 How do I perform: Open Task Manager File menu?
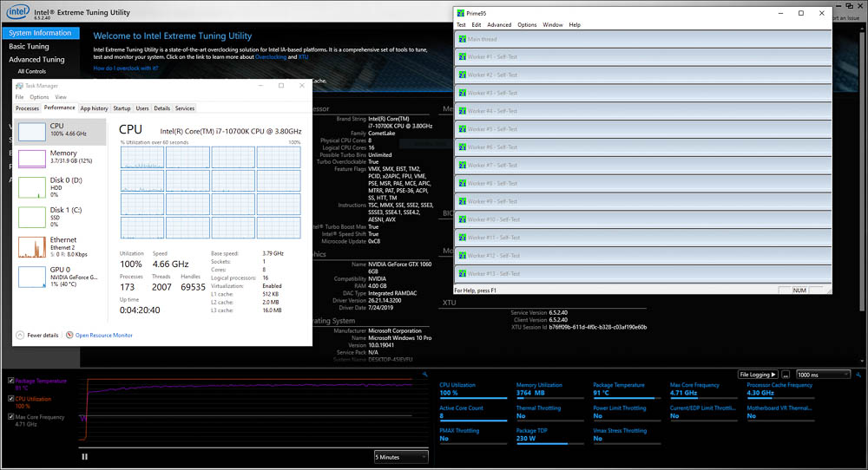point(19,97)
